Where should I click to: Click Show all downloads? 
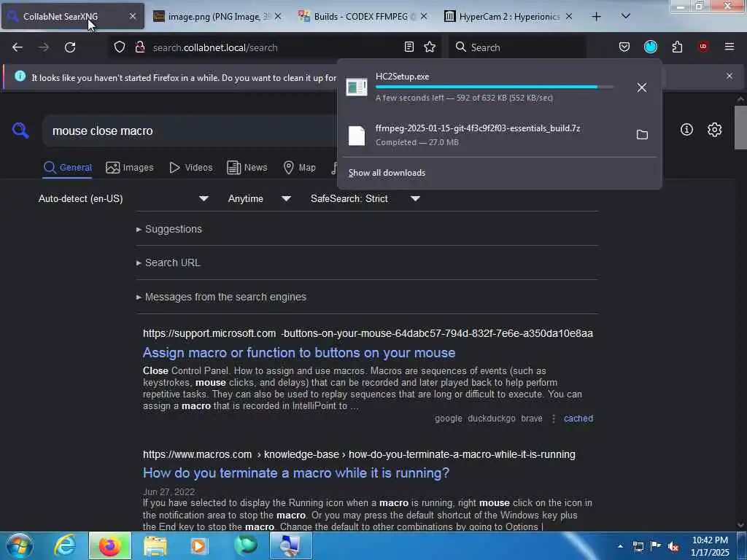point(387,173)
